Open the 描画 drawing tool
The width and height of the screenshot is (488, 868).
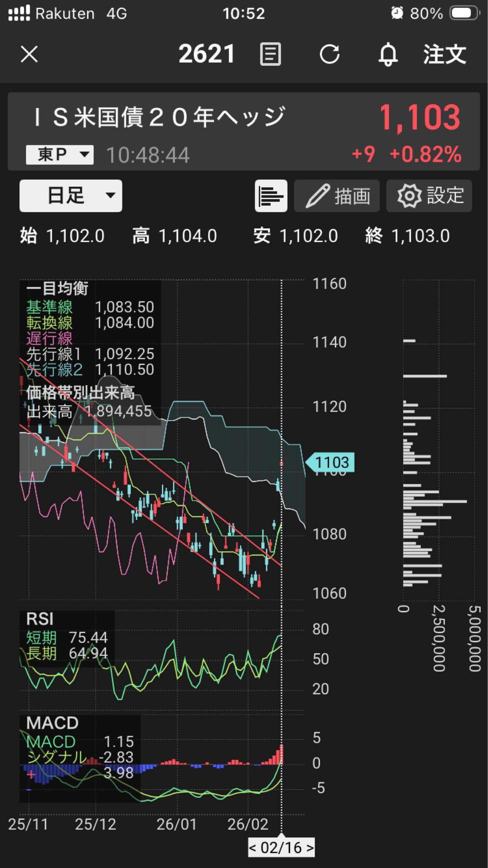(337, 196)
